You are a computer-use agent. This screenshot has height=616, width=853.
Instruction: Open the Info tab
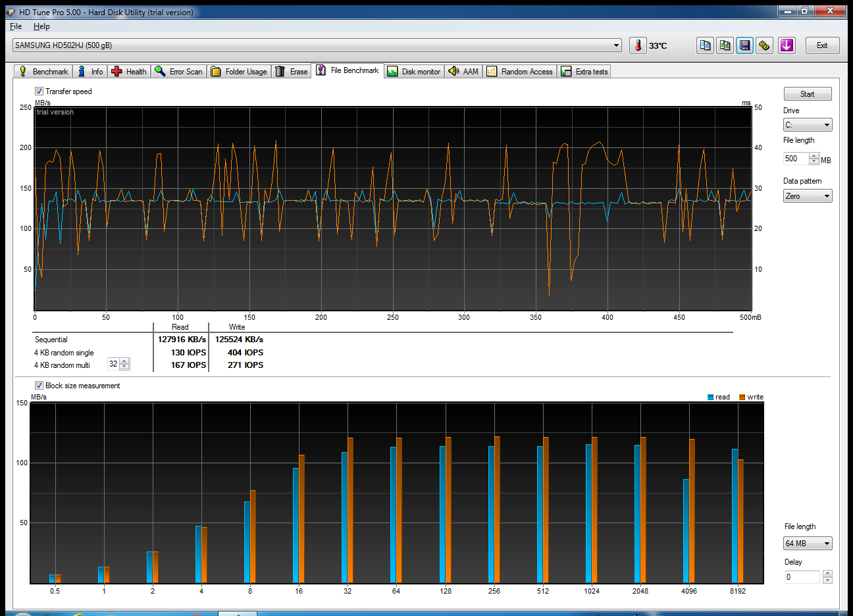point(90,72)
